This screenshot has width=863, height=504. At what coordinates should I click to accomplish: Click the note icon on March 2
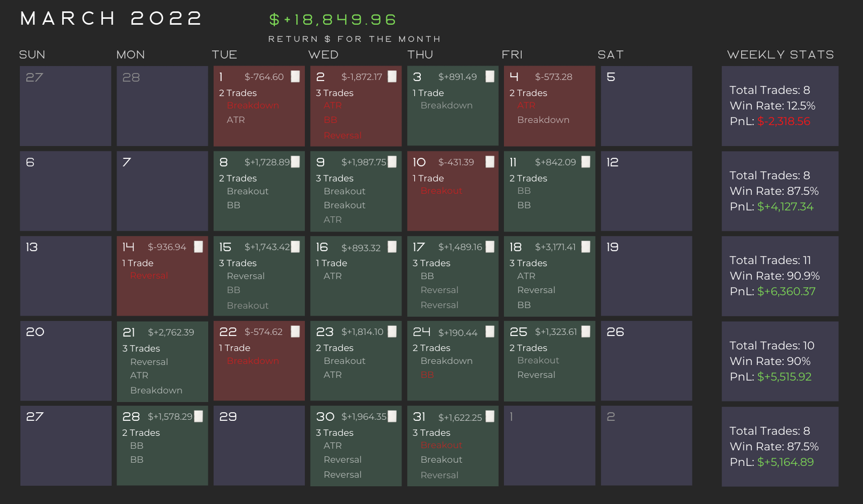coord(392,77)
